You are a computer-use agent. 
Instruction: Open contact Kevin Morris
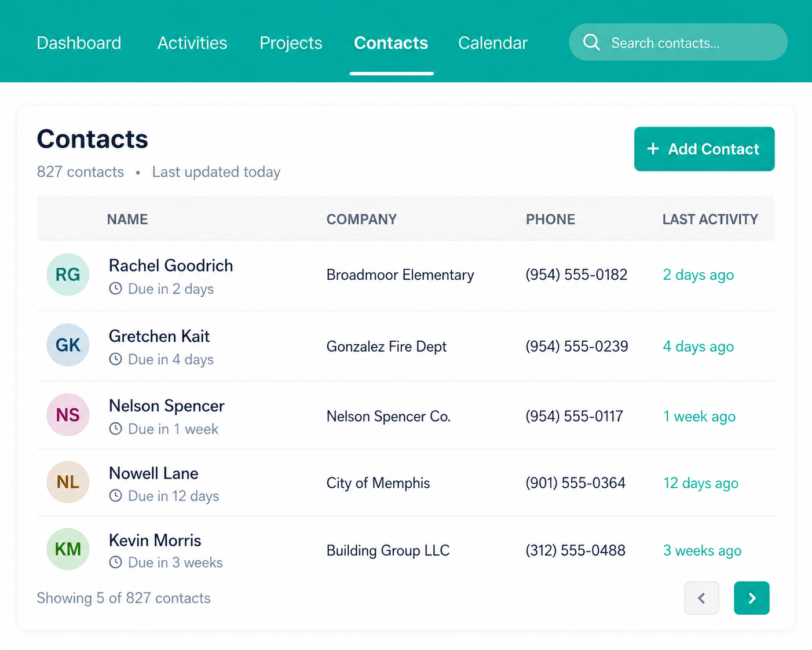pos(155,541)
